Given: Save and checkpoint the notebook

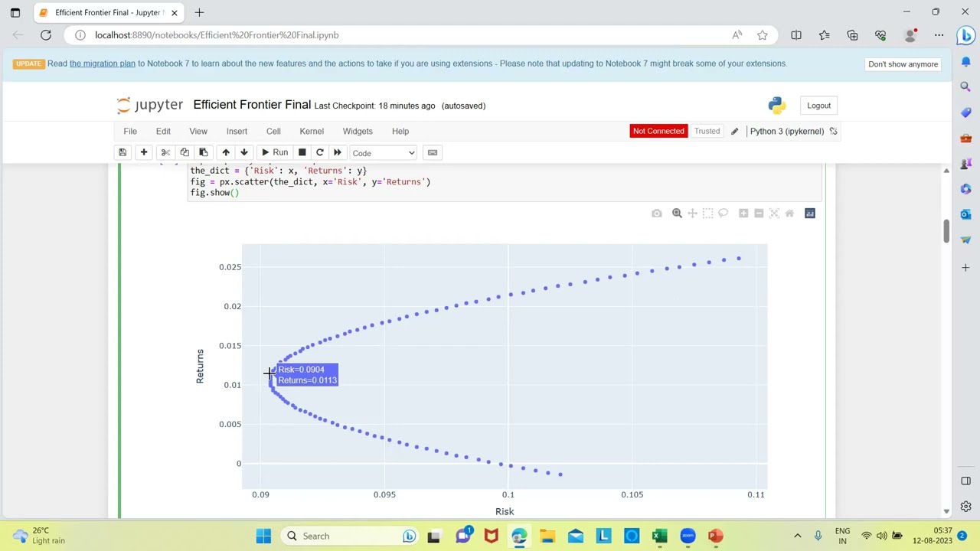Looking at the screenshot, I should coord(122,152).
